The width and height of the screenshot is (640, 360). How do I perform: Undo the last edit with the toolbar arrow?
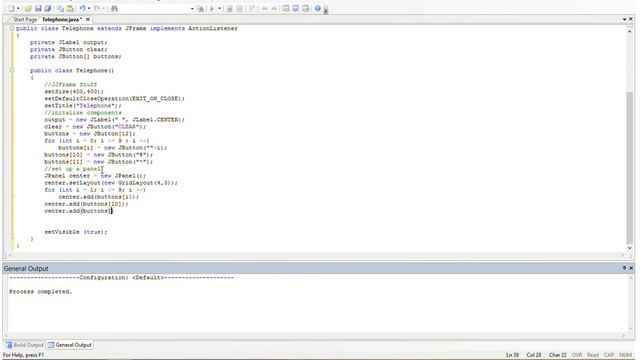point(82,9)
